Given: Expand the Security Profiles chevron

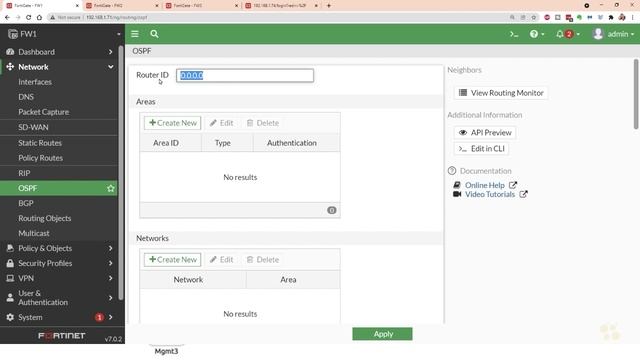Looking at the screenshot, I should (x=110, y=263).
